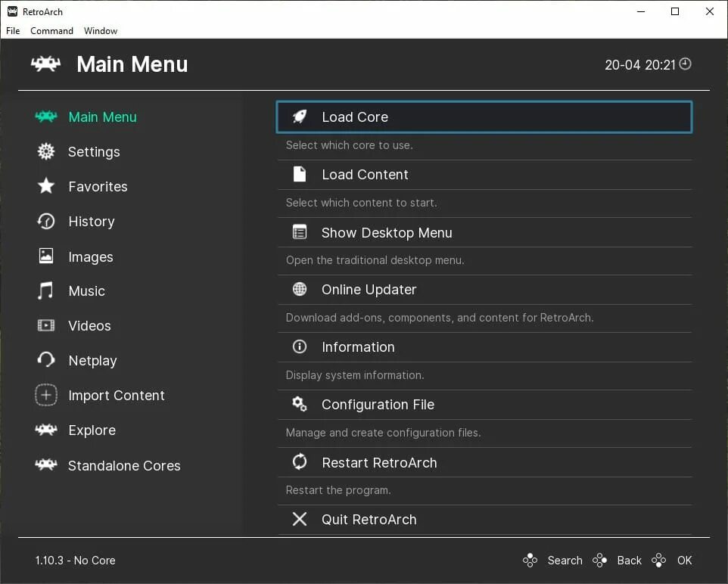Click the rocket icon beside Load Core
Screen dimensions: 728x584
(300, 116)
